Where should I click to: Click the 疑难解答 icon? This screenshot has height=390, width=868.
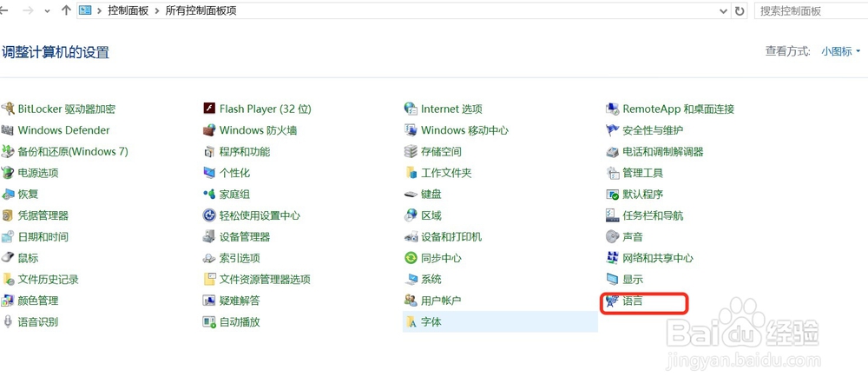(209, 301)
